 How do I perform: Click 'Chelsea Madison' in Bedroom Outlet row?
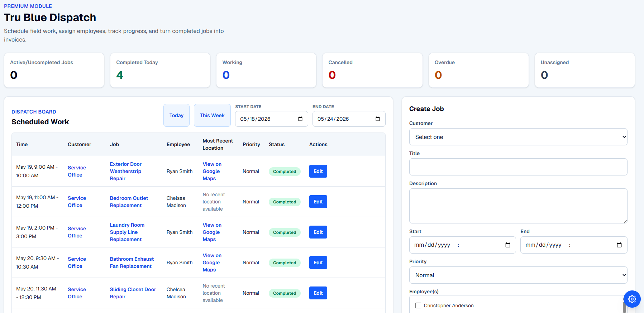click(176, 202)
